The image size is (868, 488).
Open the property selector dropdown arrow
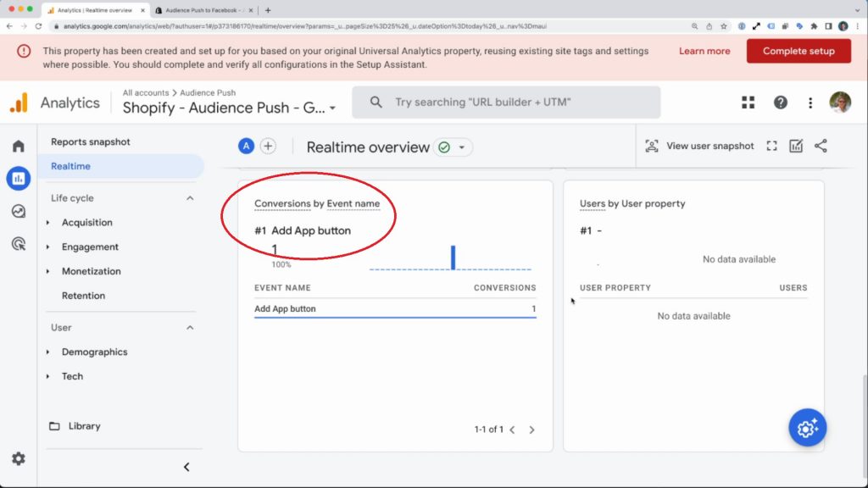coord(332,108)
